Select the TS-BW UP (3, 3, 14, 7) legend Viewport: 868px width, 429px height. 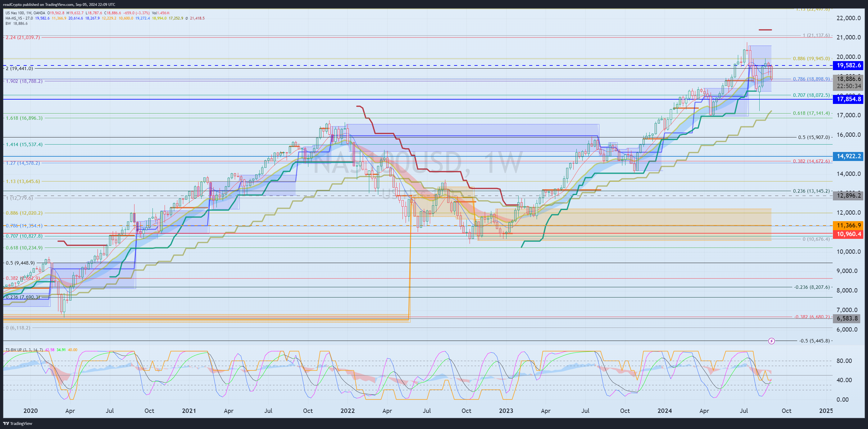(x=24, y=350)
